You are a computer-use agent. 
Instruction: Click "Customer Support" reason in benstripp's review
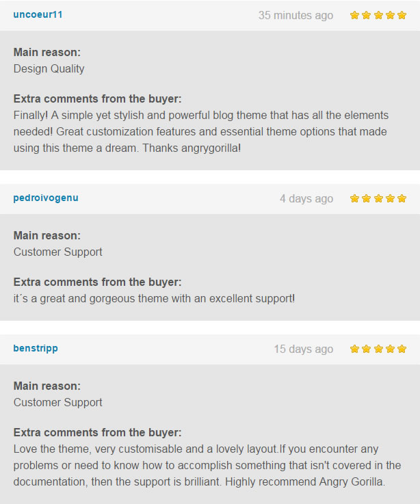pos(58,402)
